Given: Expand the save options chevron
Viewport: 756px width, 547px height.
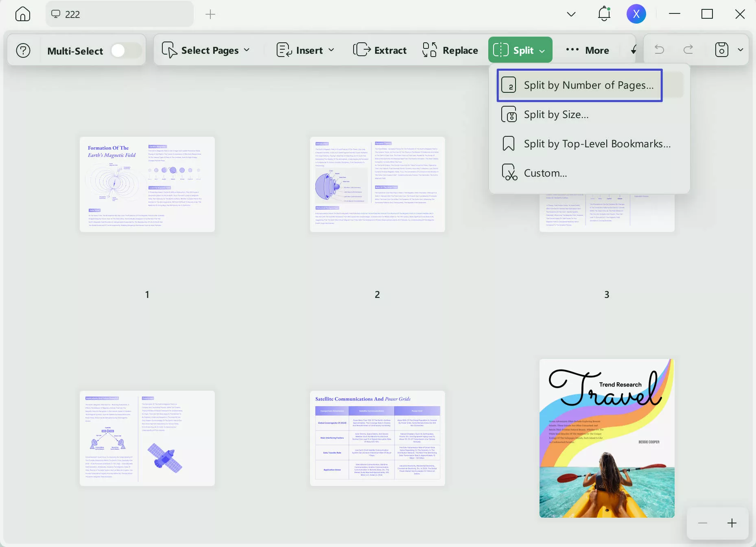Looking at the screenshot, I should (x=741, y=50).
